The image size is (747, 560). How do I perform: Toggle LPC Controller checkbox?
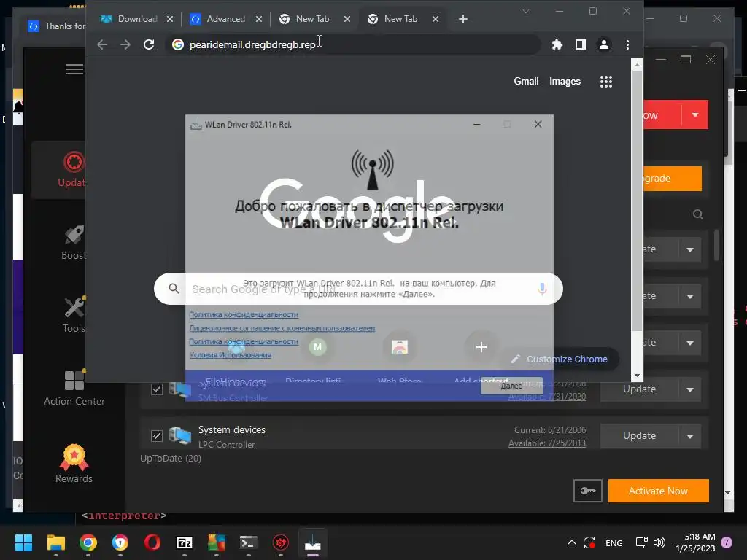click(157, 436)
